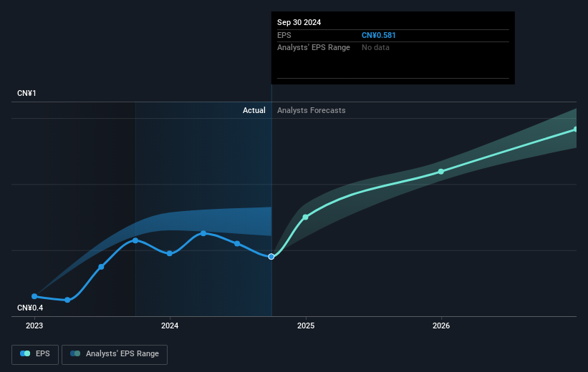Click the mid-2023 EPS point on rising line
The width and height of the screenshot is (588, 372).
pos(101,267)
